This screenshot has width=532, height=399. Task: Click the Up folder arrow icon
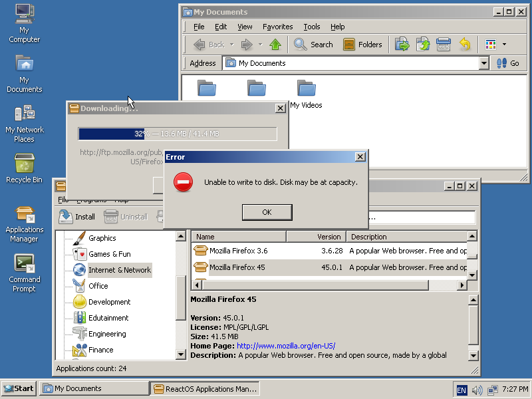point(275,45)
